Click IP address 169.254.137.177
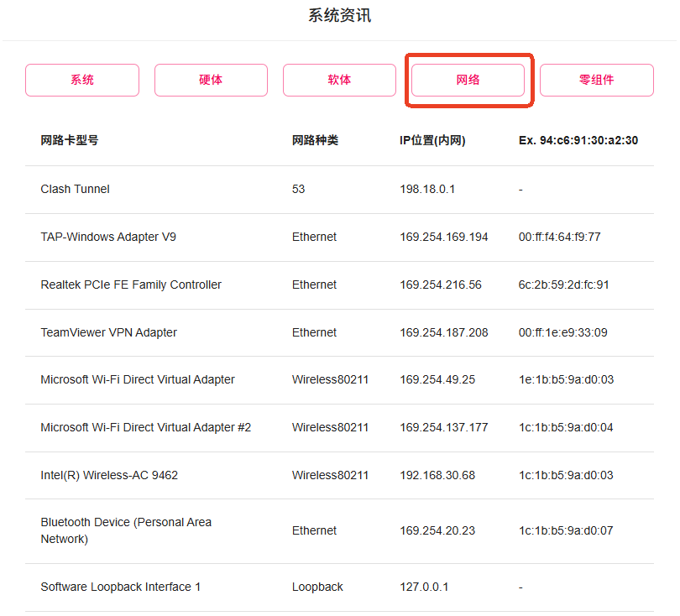 (443, 427)
